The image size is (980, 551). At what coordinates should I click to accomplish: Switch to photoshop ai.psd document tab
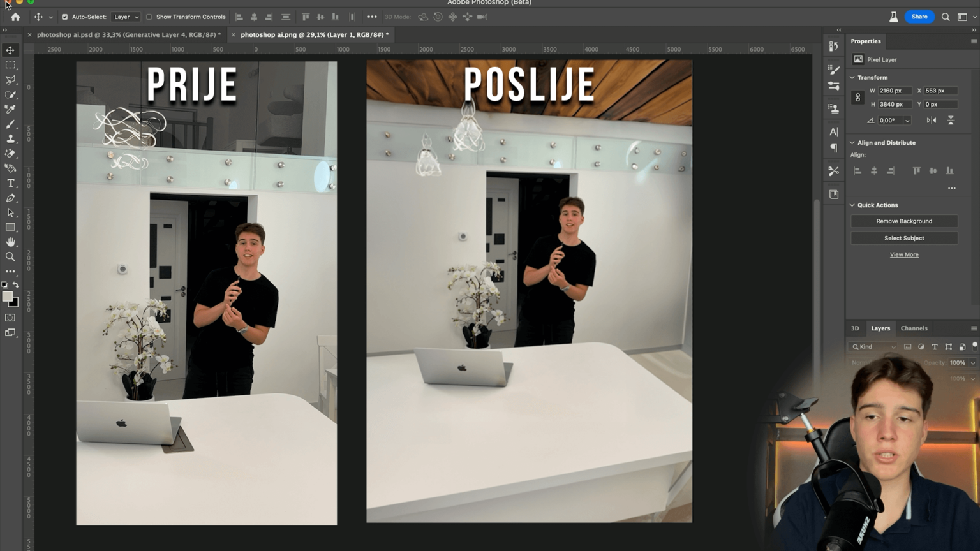pyautogui.click(x=129, y=34)
